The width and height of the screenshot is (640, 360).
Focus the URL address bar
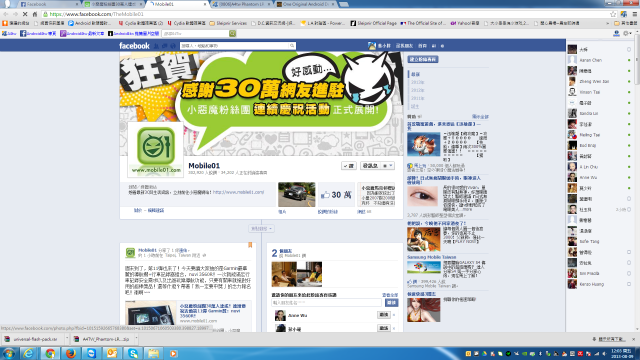(327, 14)
